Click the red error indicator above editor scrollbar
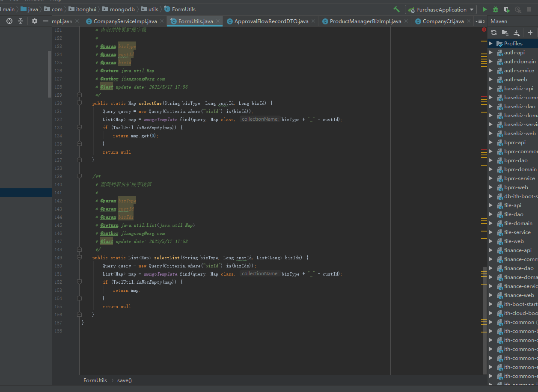 tap(484, 30)
